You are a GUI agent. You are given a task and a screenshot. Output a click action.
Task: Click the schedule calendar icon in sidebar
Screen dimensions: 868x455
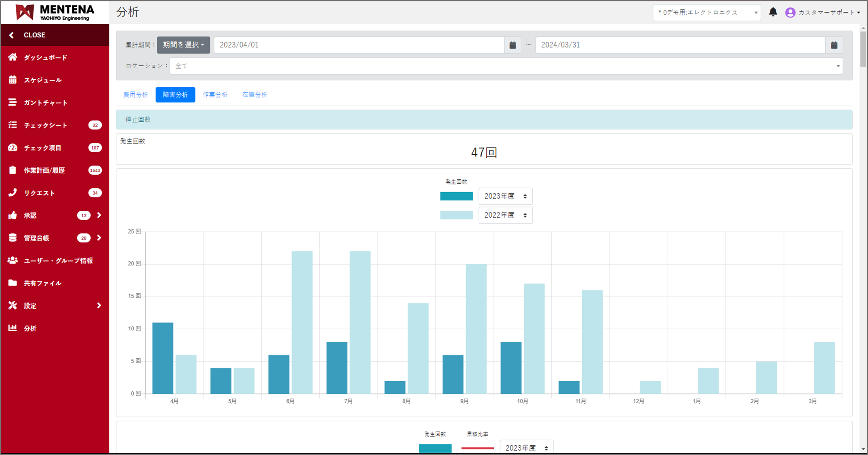point(13,80)
